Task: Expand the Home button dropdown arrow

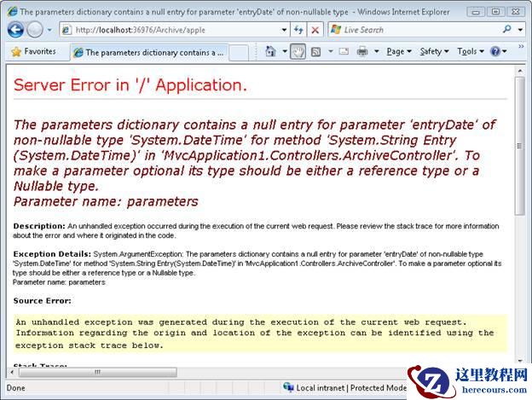Action: (x=285, y=51)
